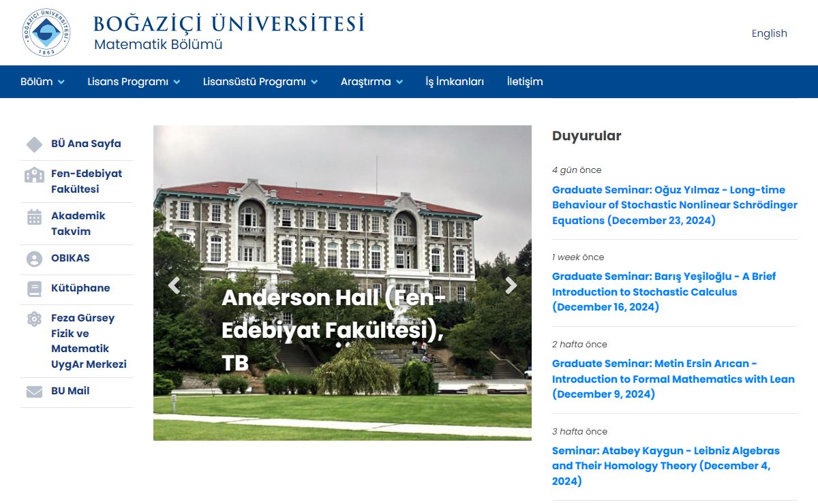Go to previous slide with left arrow
Viewport: 818px width, 504px height.
(174, 285)
